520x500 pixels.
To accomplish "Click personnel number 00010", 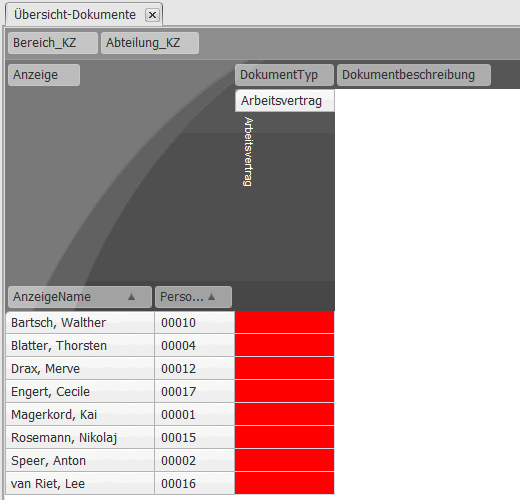I will pos(195,323).
